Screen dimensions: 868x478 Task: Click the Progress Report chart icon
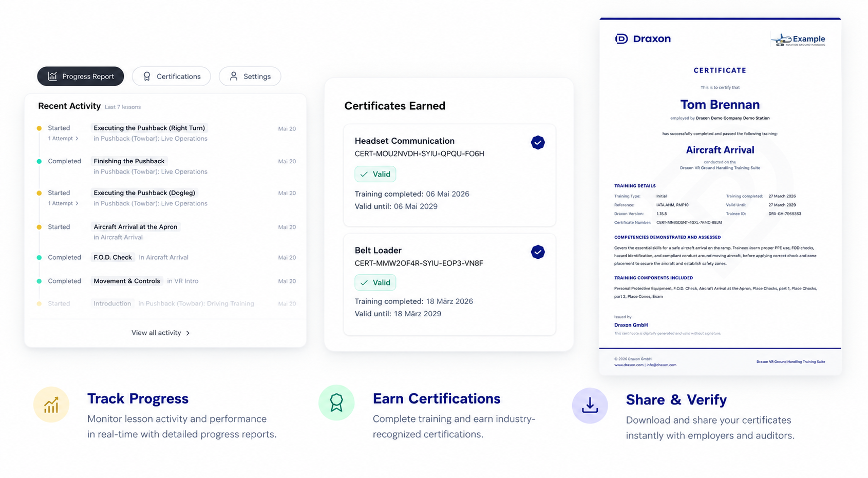(x=52, y=76)
